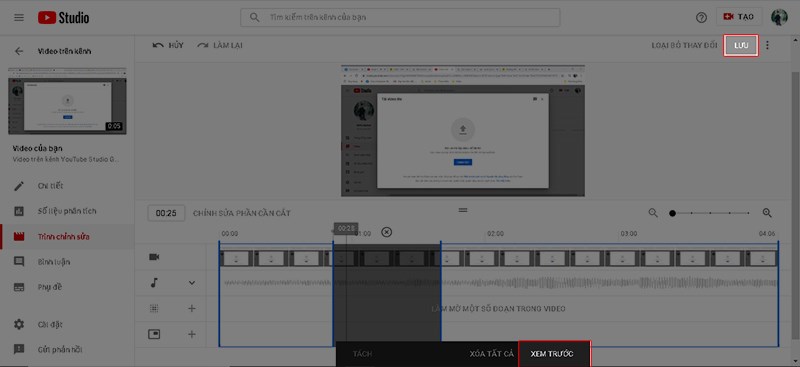The image size is (800, 367).
Task: Add a blur with the plus icon
Action: coord(192,308)
